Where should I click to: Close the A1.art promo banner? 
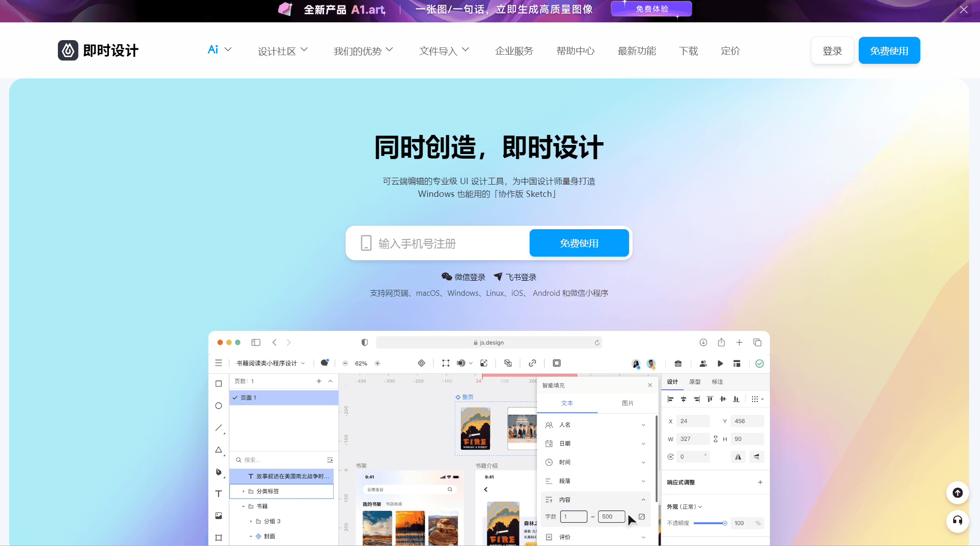964,10
